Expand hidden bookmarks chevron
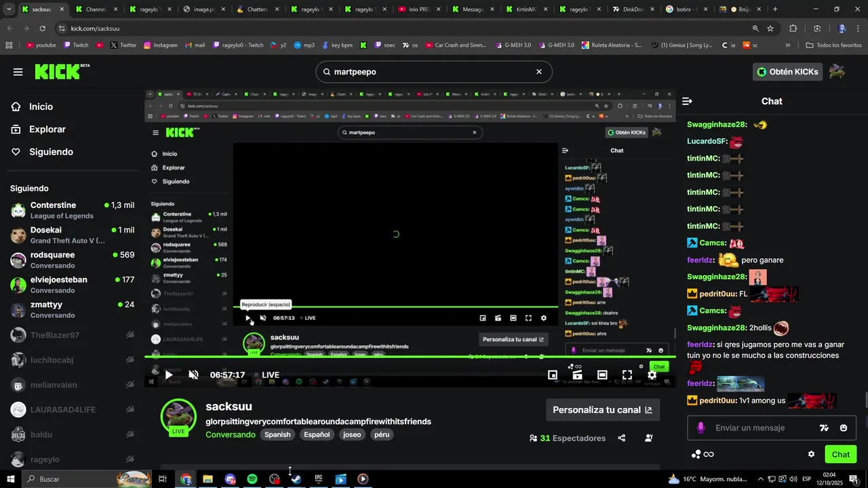This screenshot has width=868, height=488. 787,45
